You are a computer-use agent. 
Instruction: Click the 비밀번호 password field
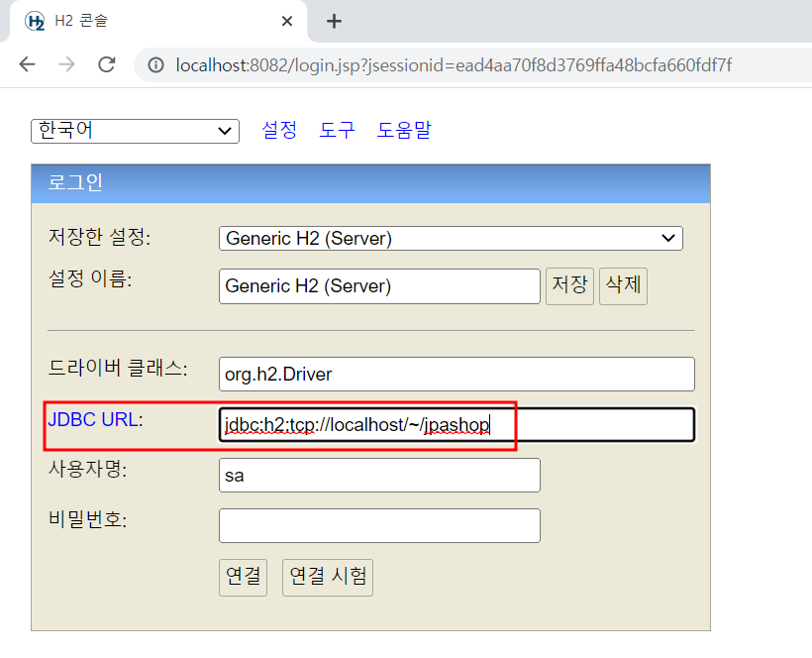tap(379, 526)
